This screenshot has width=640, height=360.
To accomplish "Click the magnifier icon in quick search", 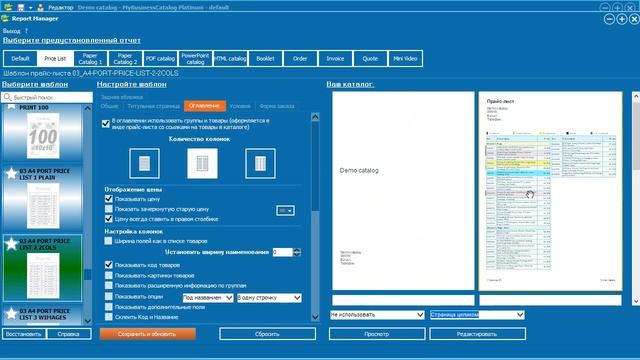I will (x=7, y=97).
